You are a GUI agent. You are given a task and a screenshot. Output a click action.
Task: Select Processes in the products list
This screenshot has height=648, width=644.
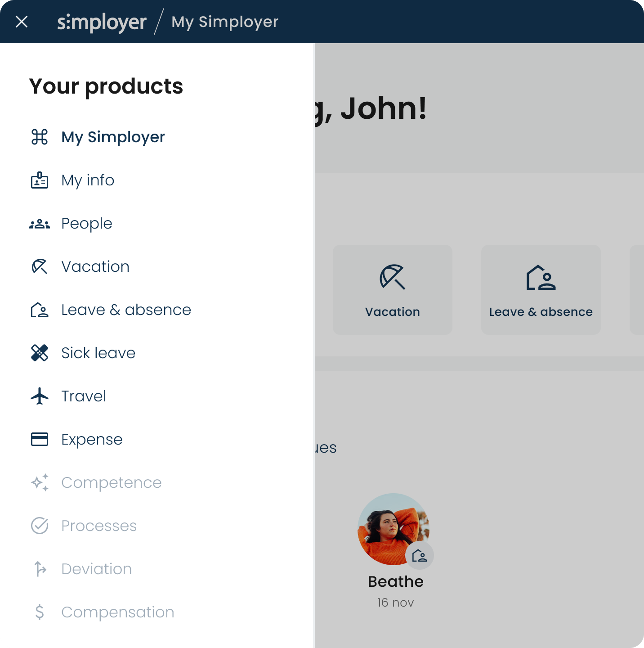point(99,526)
